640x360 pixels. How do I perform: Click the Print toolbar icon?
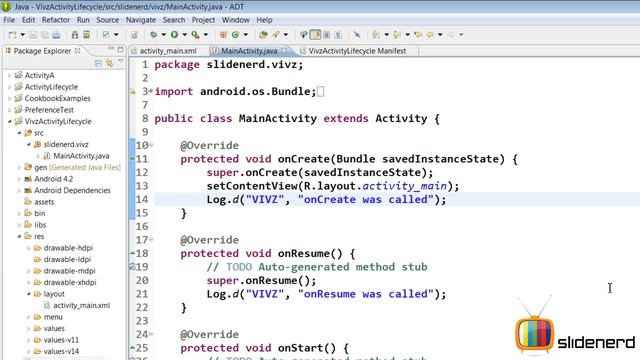(x=56, y=35)
